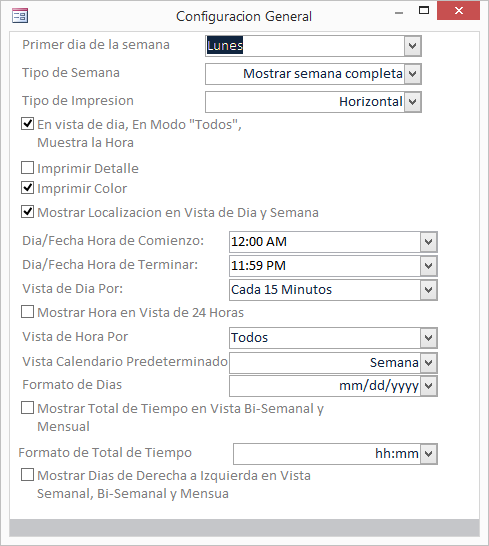Viewport: 489px width, 546px height.
Task: Disable the Imprimir Color checkbox
Action: coord(28,188)
